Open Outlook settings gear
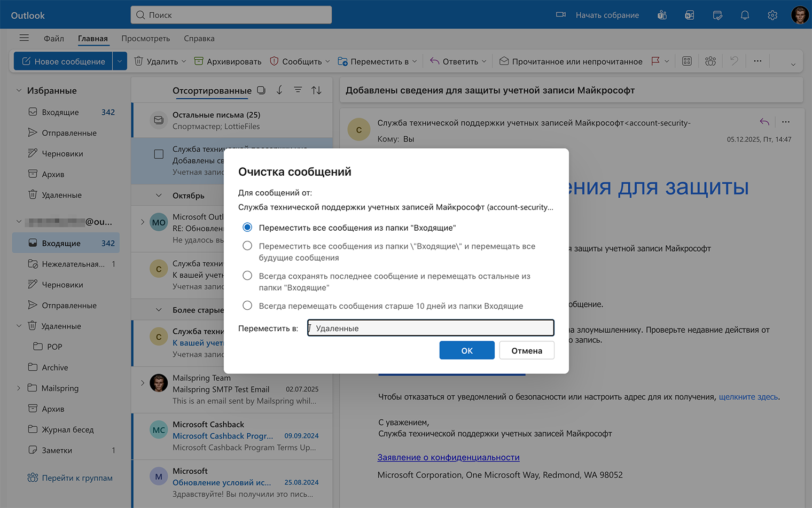 coord(772,14)
